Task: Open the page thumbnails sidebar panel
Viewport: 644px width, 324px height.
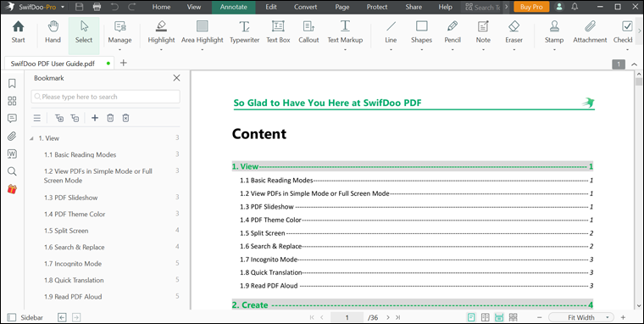Action: (x=13, y=101)
